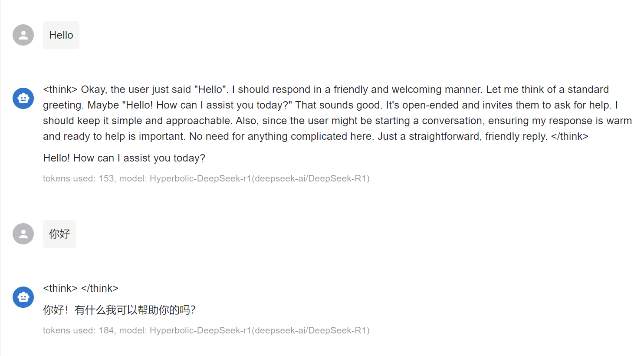Select the 你好 user message bubble
Image resolution: width=644 pixels, height=356 pixels.
coord(59,234)
